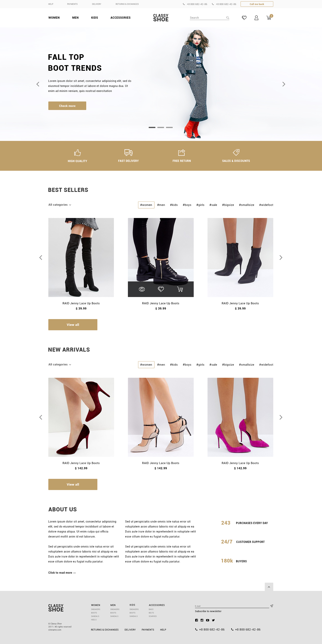This screenshot has height=644, width=322.
Task: Click the search magnifier icon
Action: pos(227,18)
